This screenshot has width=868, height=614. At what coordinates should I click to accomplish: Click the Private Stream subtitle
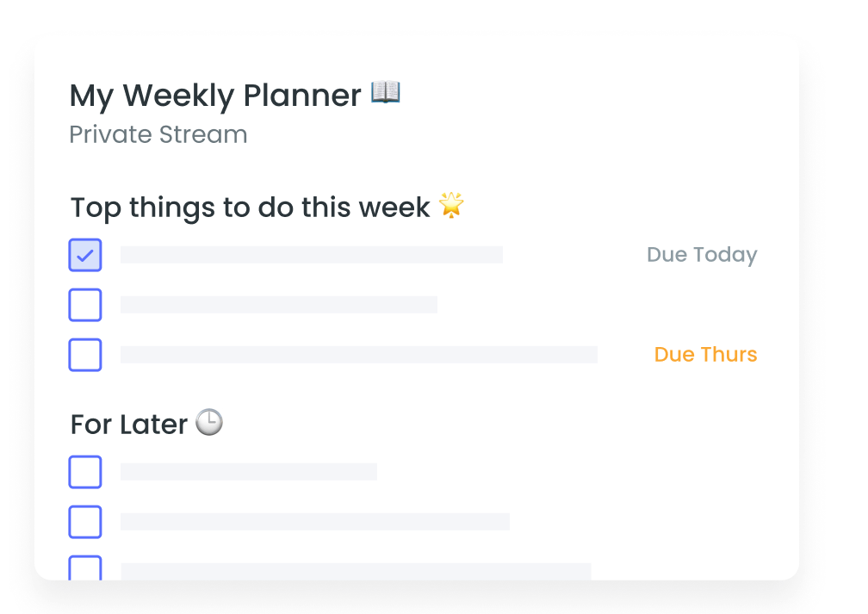pos(158,135)
